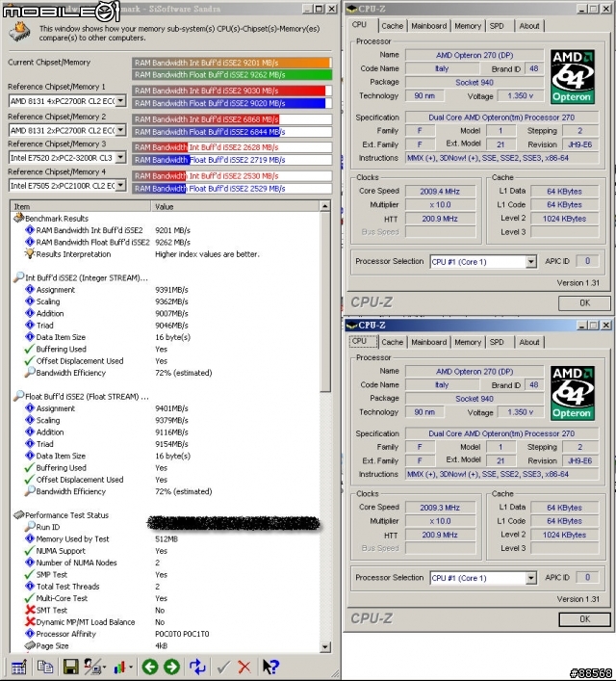Click orange Current RAM Bandwidth Int 9201 bar

click(232, 63)
